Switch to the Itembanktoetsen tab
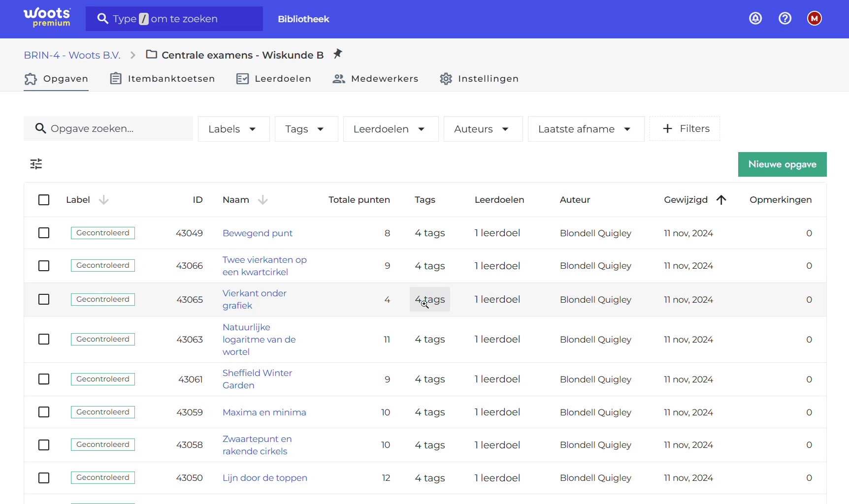Screen dimensions: 849x504 click(x=162, y=79)
